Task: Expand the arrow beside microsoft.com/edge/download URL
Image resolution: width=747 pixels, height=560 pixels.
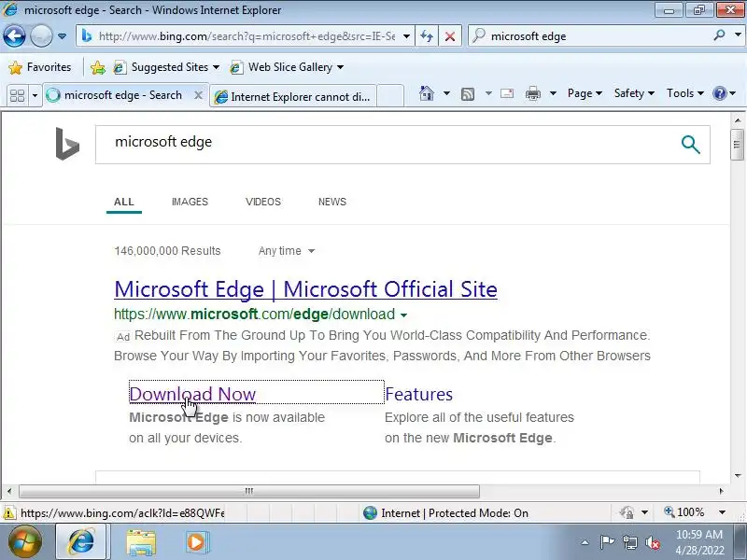Action: click(x=403, y=315)
